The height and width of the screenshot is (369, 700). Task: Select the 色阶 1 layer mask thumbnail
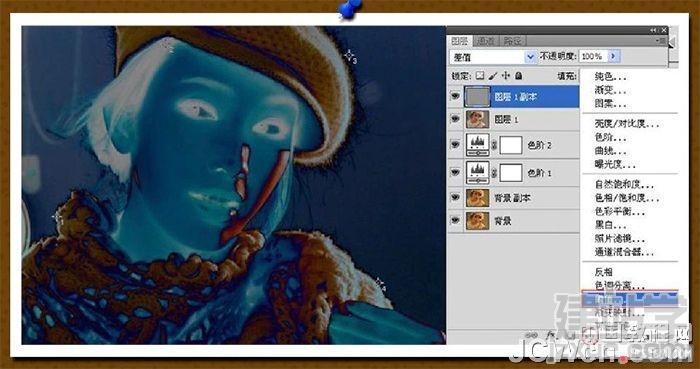coord(511,173)
